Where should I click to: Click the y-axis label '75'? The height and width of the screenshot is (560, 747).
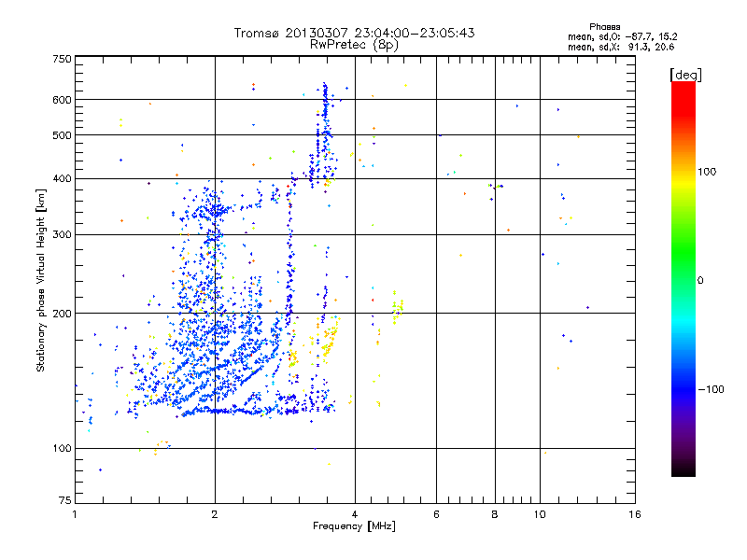[65, 500]
